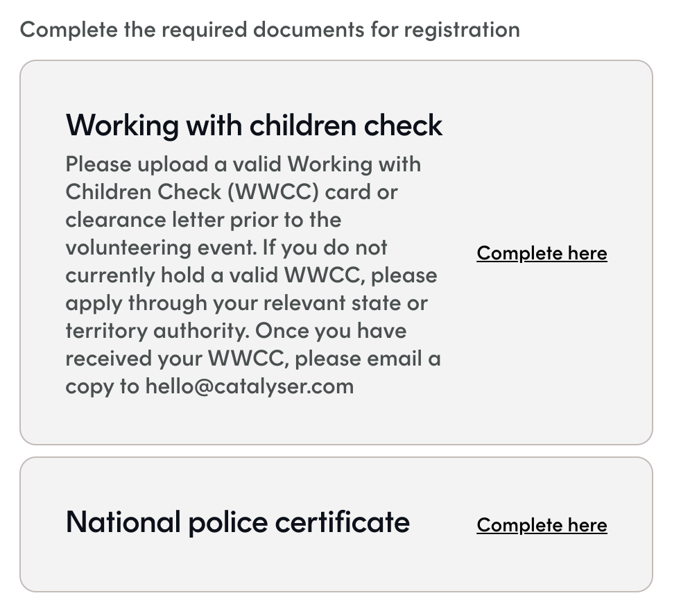
Task: Click the 'apply through your relevant state' line
Action: pyautogui.click(x=246, y=303)
